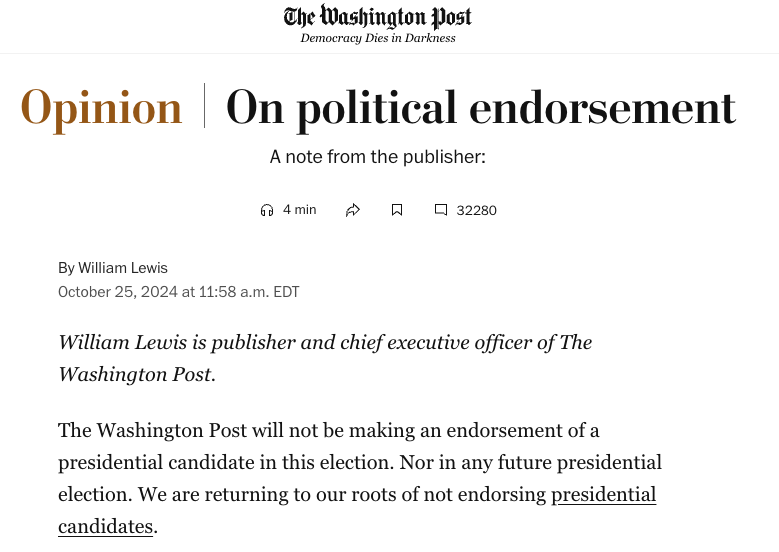Click the subtitle A note from the publisher
This screenshot has height=552, width=779.
click(378, 157)
